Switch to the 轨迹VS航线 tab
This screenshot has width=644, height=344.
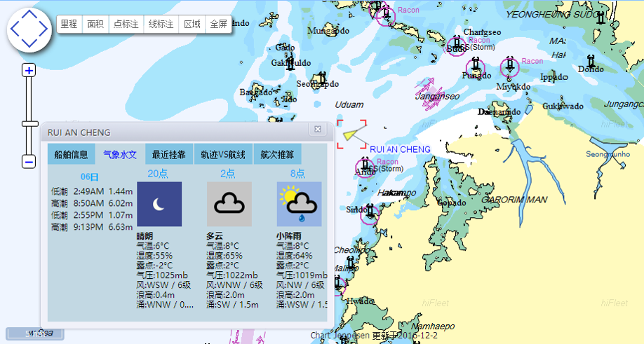tap(223, 154)
